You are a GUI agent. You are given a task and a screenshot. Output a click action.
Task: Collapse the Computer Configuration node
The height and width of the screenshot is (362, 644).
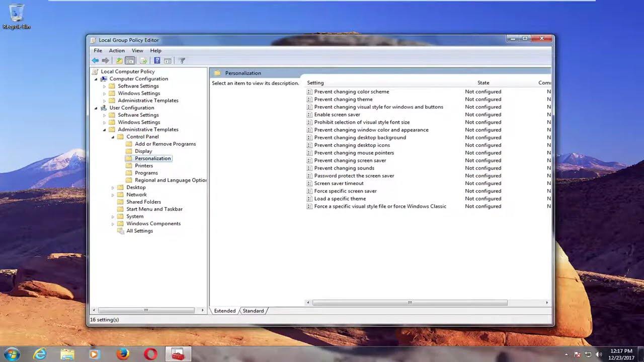(x=96, y=79)
